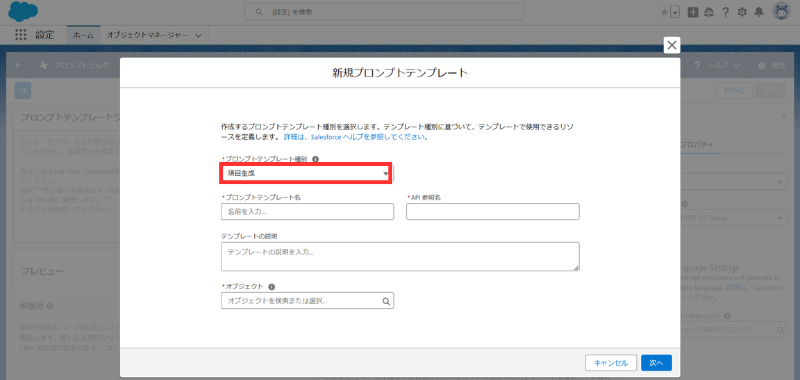The height and width of the screenshot is (380, 800).
Task: Click the magnifier icon in the global search
Action: click(x=259, y=12)
